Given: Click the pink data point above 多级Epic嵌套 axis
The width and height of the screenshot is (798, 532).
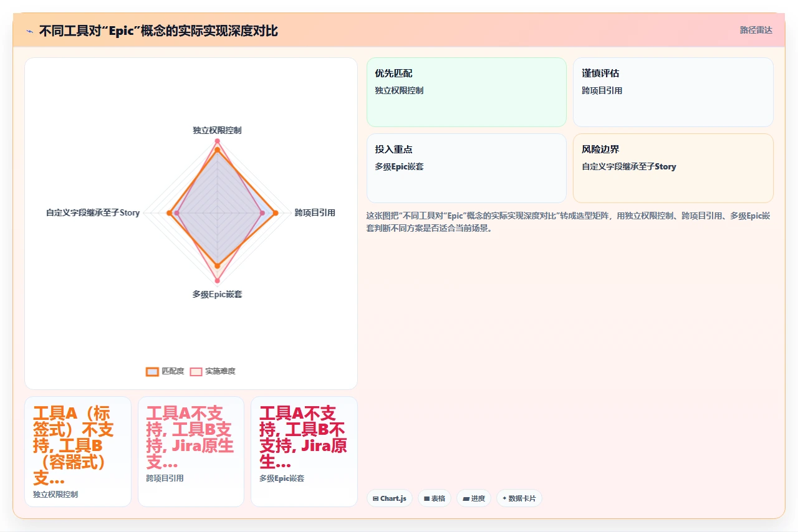Looking at the screenshot, I should (217, 280).
